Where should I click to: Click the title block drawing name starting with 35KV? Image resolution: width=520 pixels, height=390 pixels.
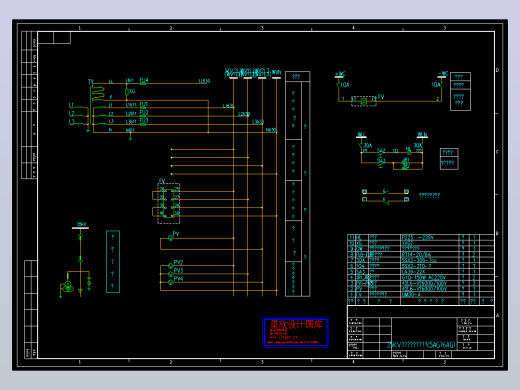pos(421,345)
